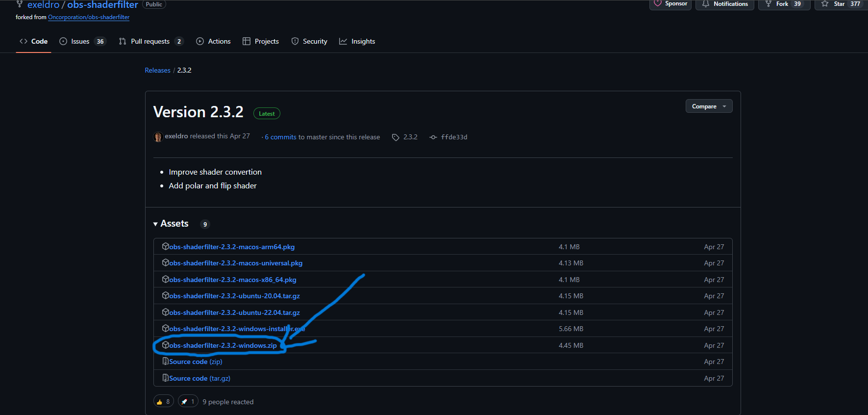Click the file icon for Source code (tar.gz)

click(x=166, y=378)
